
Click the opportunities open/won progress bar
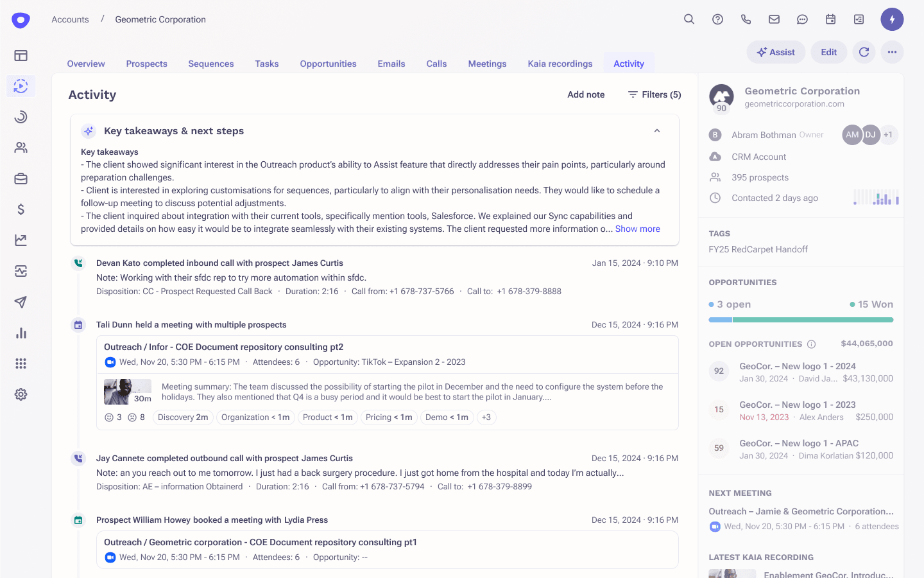click(x=800, y=320)
